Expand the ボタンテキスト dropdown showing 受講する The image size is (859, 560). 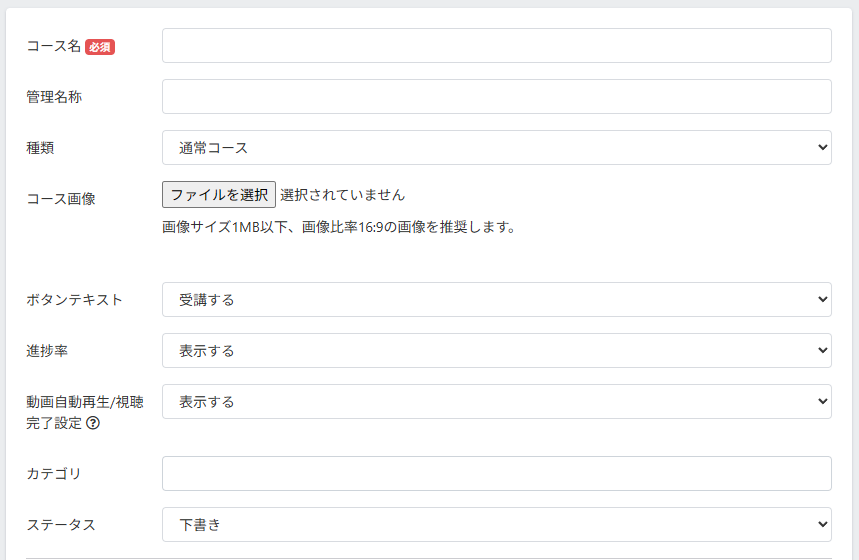[496, 300]
